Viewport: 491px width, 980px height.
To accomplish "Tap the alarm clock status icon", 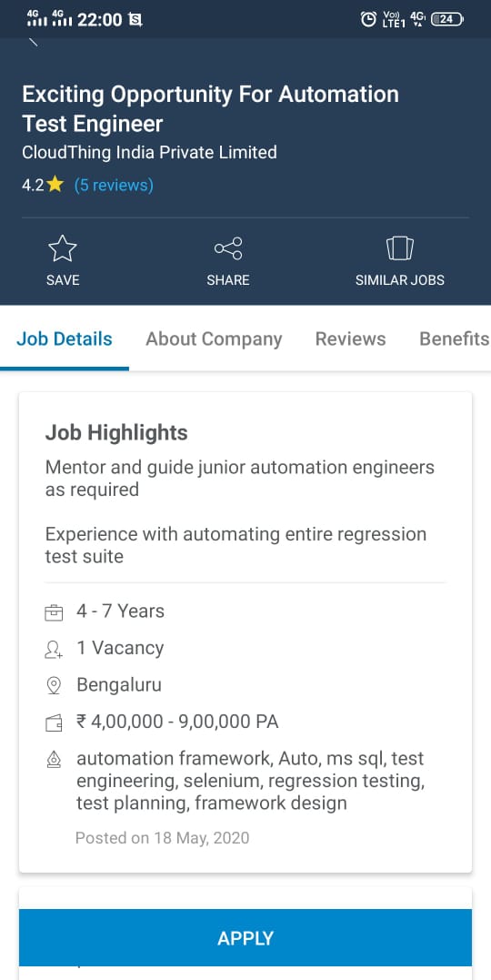I will coord(368,20).
